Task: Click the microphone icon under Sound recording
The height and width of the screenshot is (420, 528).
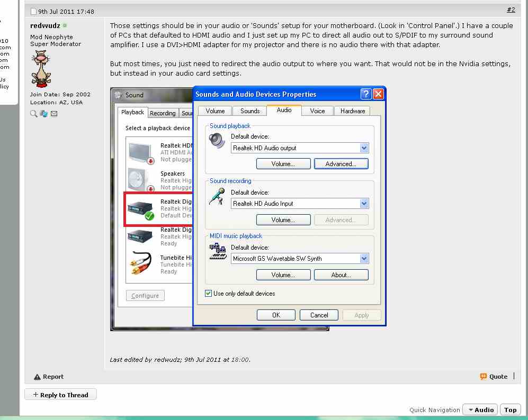Action: pos(217,196)
